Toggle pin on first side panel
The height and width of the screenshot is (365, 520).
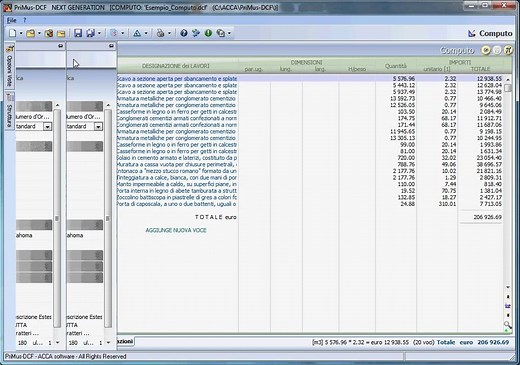pos(60,46)
